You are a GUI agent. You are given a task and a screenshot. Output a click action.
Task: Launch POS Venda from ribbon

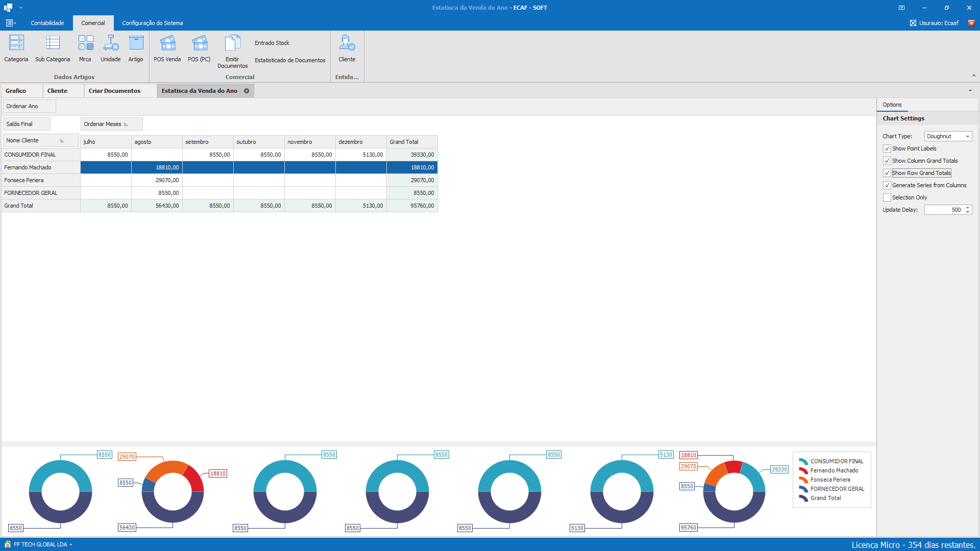(x=167, y=43)
